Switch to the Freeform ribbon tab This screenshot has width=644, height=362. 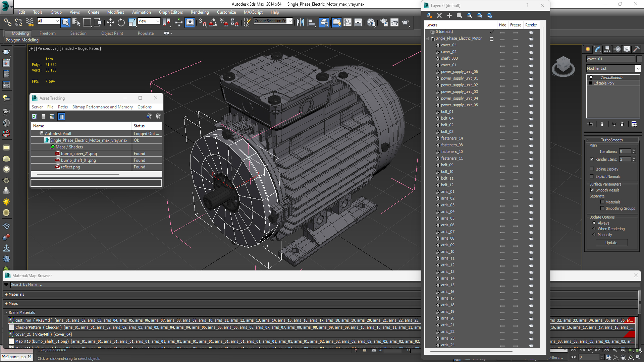click(47, 33)
